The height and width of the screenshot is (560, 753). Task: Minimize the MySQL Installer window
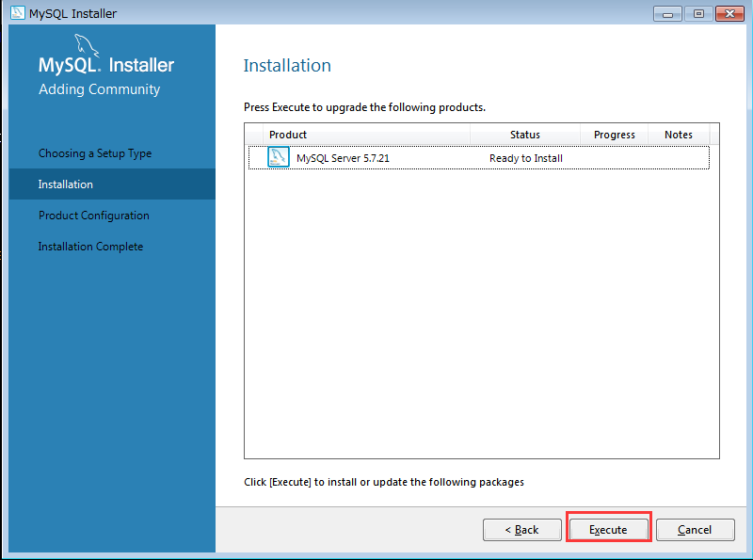(667, 14)
